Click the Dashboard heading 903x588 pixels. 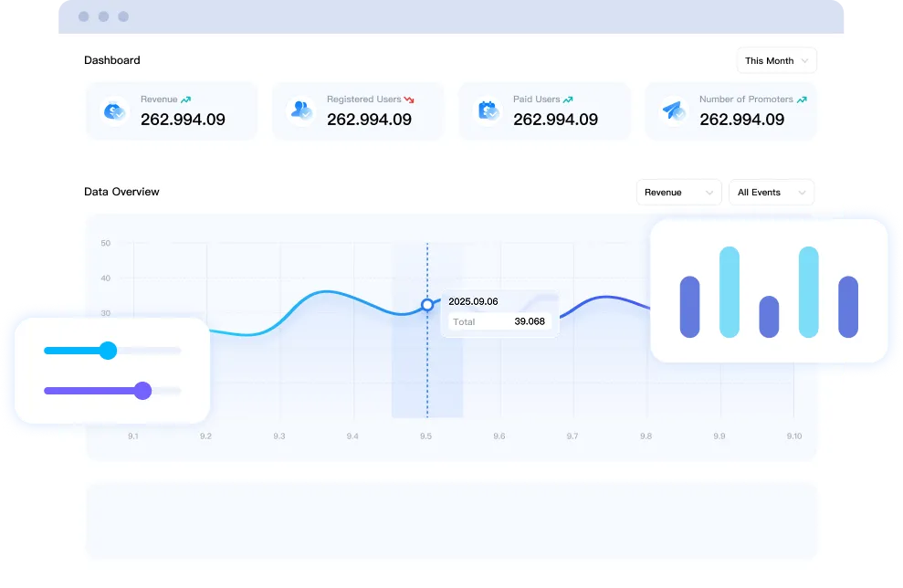click(112, 60)
